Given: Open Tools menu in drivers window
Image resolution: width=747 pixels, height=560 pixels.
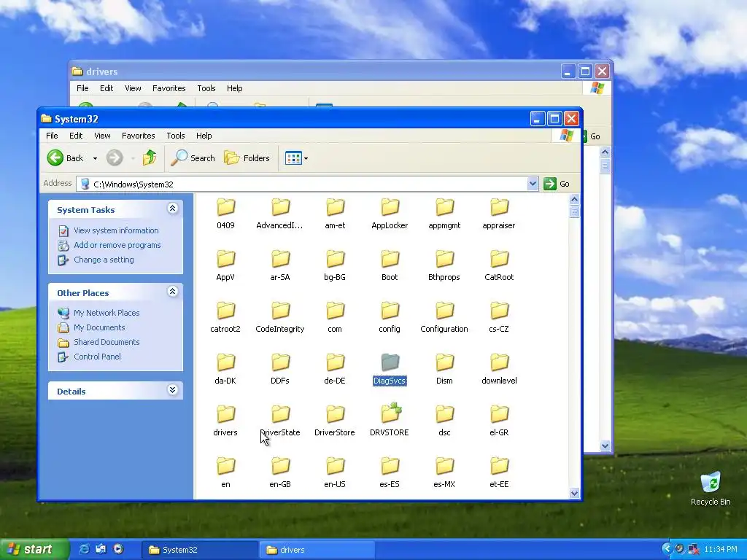Looking at the screenshot, I should point(206,88).
